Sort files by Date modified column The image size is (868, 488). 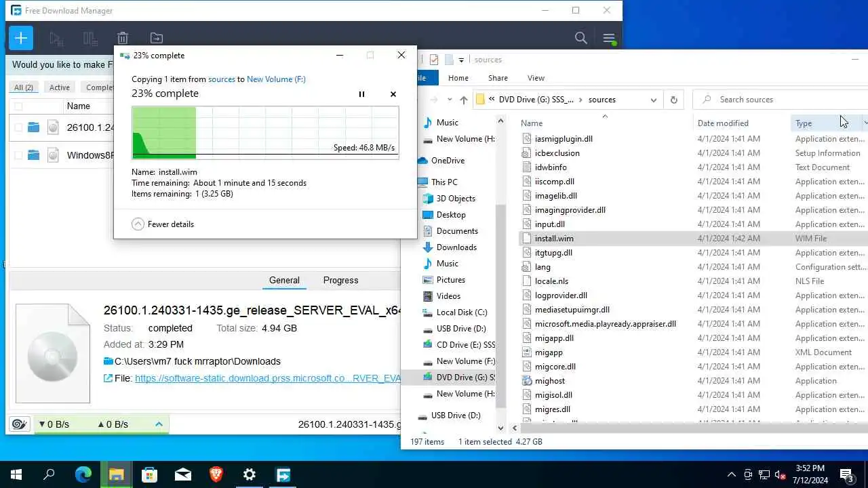point(723,123)
